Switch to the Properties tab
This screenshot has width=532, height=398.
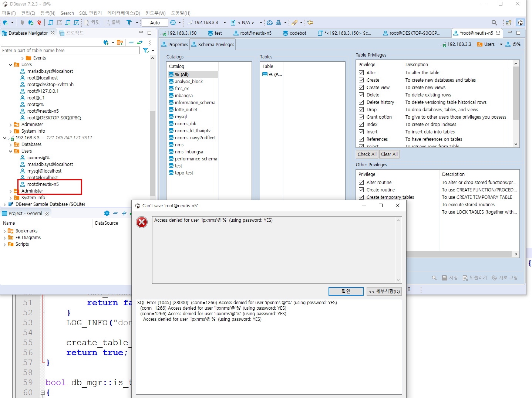click(x=175, y=44)
